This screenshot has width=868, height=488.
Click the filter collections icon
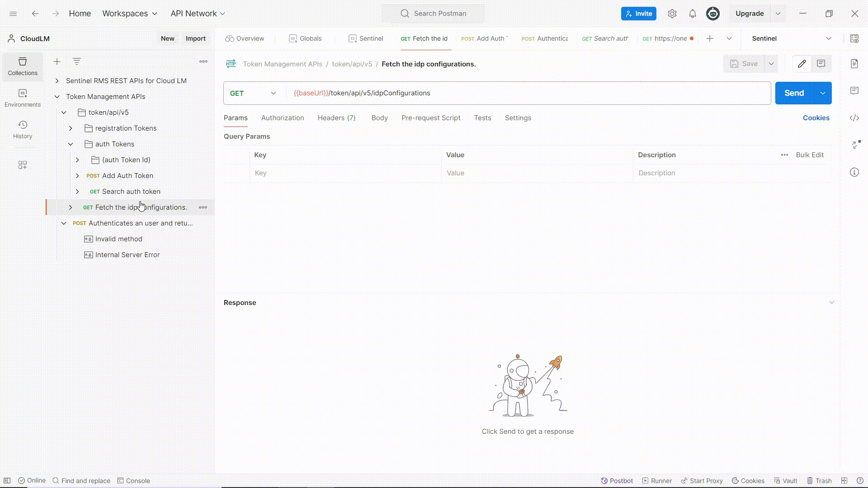(x=77, y=61)
